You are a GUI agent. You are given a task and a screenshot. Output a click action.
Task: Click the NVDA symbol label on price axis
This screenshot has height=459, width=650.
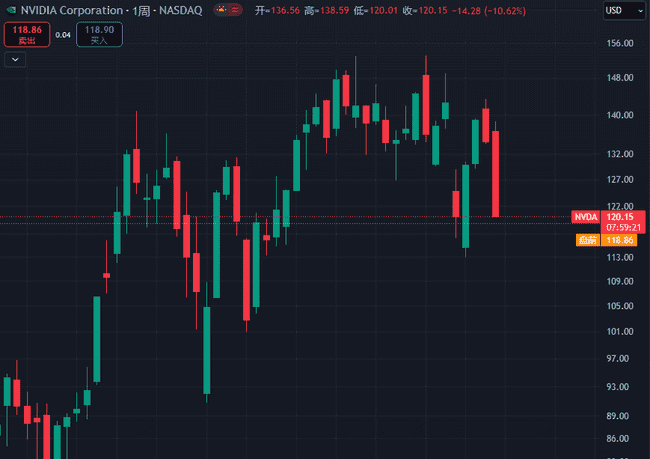585,217
